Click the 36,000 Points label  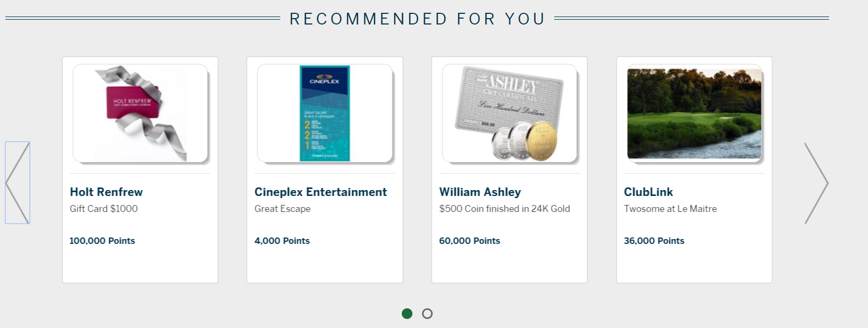click(x=654, y=241)
